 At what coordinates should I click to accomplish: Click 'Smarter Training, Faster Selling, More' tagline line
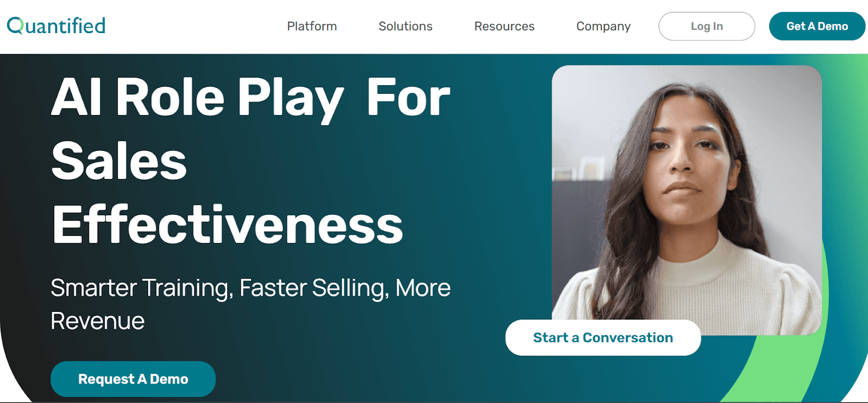point(251,287)
